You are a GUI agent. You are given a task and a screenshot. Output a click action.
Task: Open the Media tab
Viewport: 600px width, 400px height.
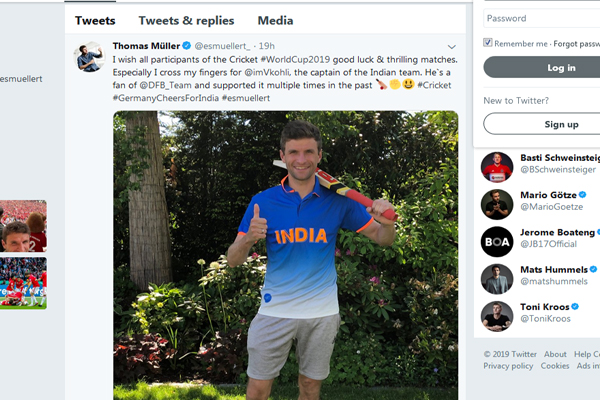275,20
